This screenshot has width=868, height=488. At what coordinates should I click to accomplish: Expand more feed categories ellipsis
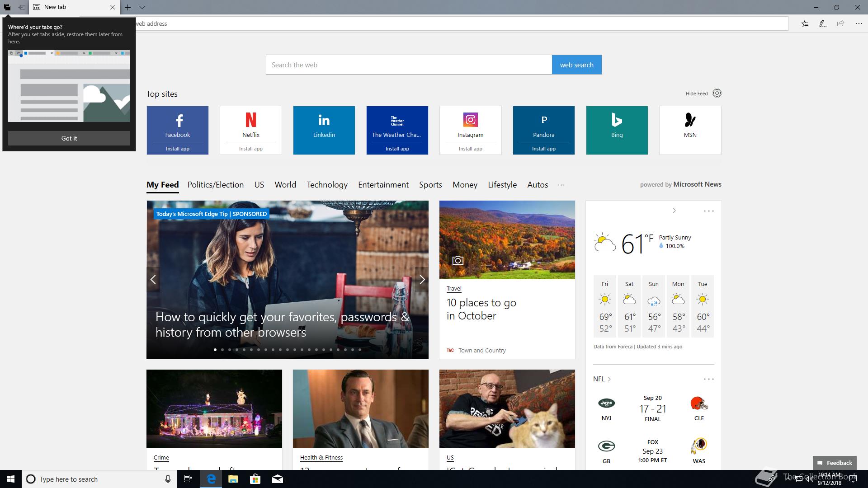pos(561,185)
